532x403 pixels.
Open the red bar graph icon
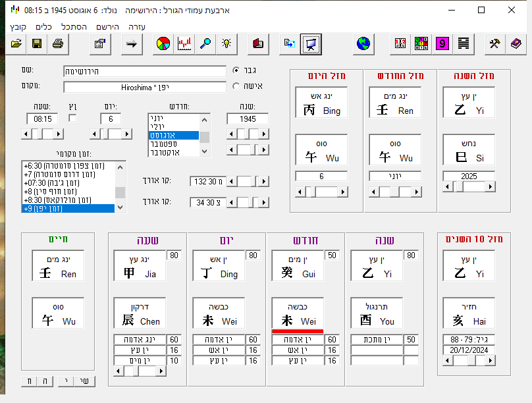coord(184,43)
